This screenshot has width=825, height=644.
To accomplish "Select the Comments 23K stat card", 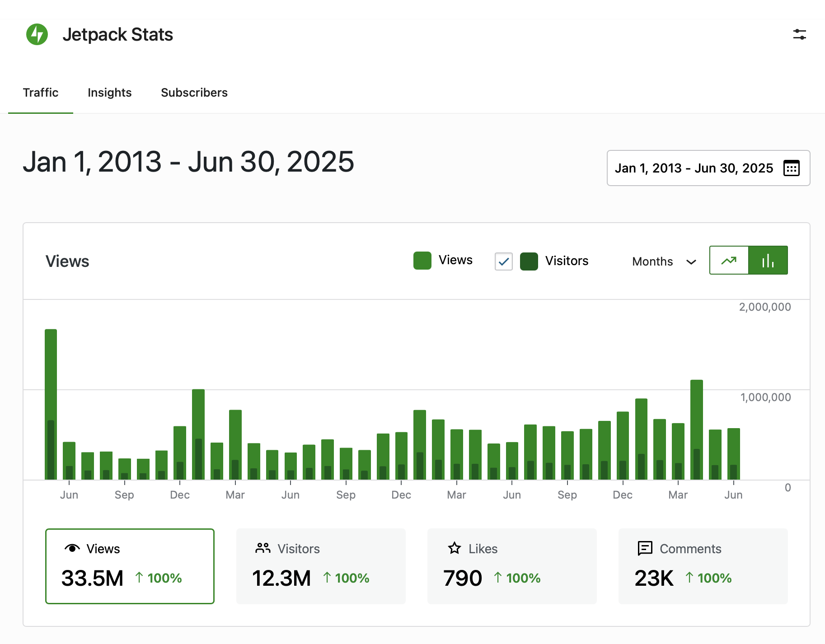I will pos(703,566).
